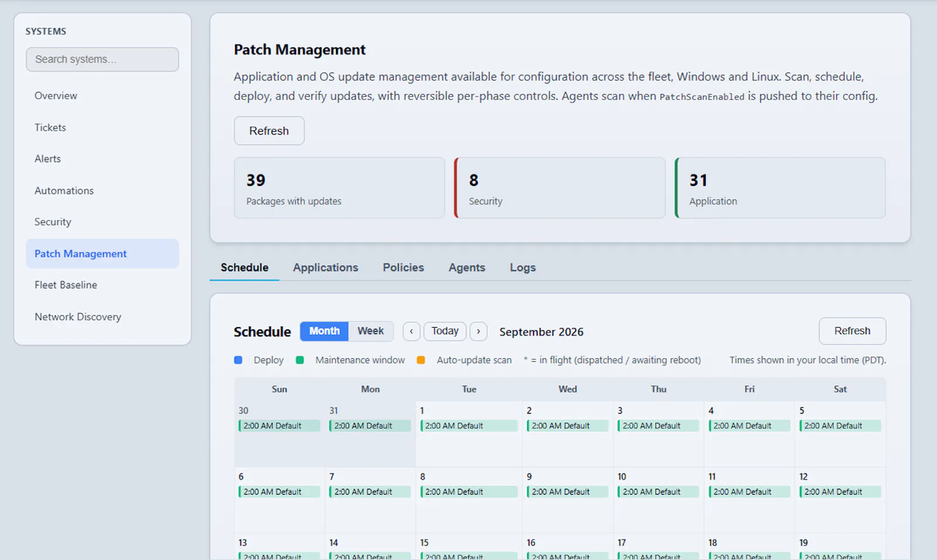Screen dimensions: 937x560
Task: Open Tickets in the sidebar
Action: [x=102, y=128]
